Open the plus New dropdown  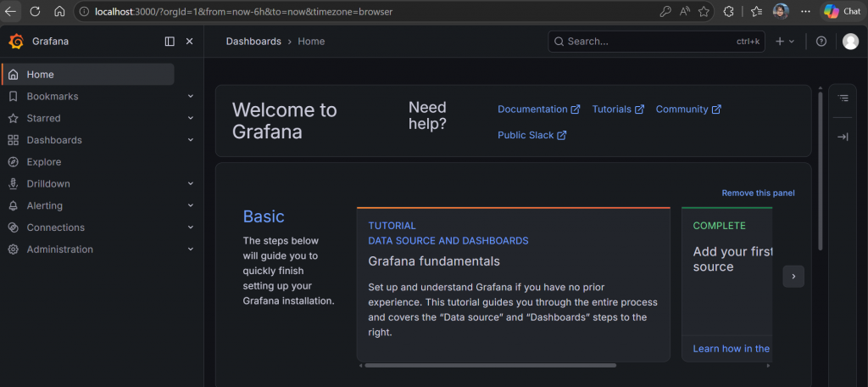coord(785,42)
